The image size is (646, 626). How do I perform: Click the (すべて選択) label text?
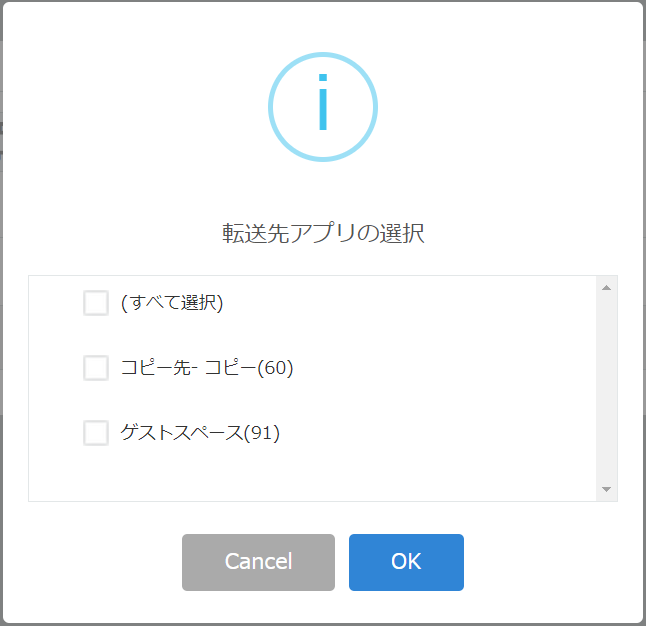pos(172,303)
